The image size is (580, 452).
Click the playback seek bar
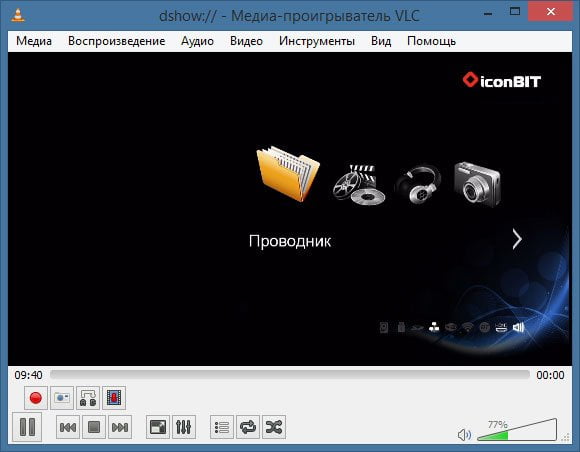(x=290, y=375)
